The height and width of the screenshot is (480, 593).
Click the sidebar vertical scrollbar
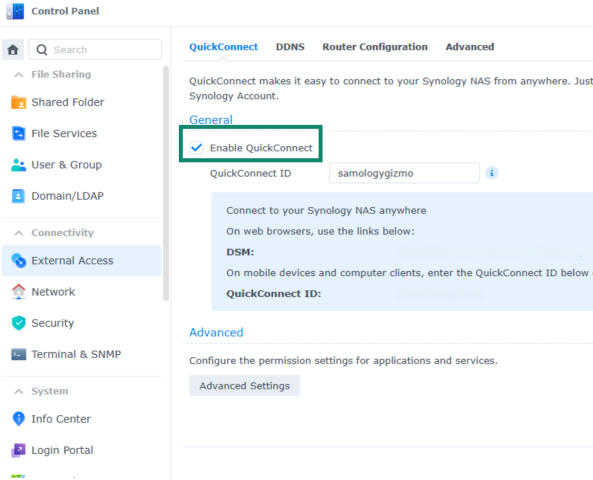click(166, 183)
